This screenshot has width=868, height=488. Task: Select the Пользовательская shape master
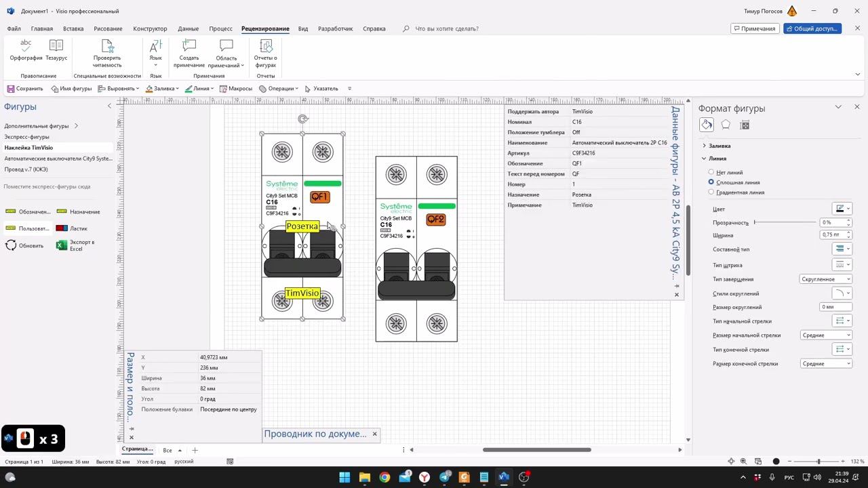[x=28, y=228]
